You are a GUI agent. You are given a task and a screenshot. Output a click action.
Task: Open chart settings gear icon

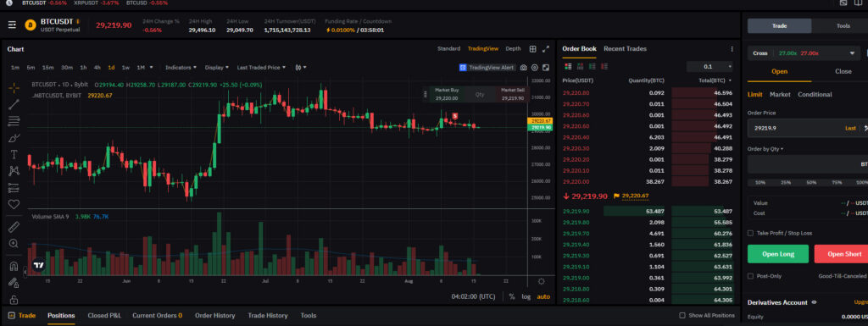[x=535, y=68]
